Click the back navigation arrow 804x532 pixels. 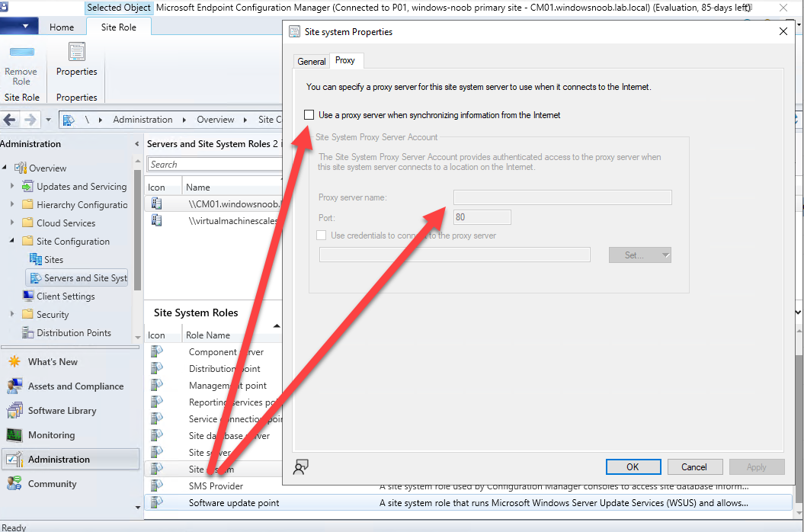click(x=11, y=120)
